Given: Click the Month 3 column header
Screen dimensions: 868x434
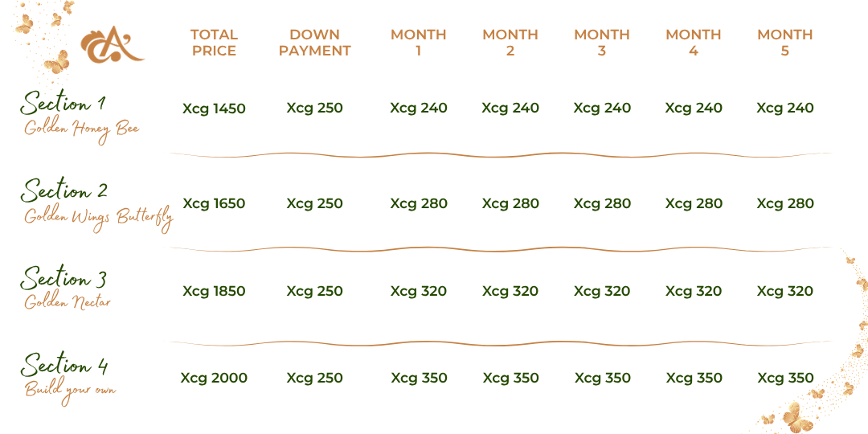Looking at the screenshot, I should click(601, 43).
